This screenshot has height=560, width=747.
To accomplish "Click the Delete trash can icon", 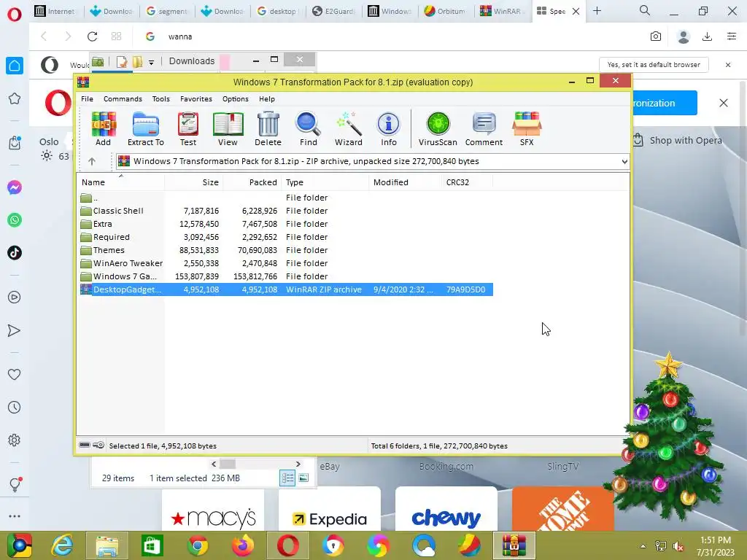I will pos(268,128).
